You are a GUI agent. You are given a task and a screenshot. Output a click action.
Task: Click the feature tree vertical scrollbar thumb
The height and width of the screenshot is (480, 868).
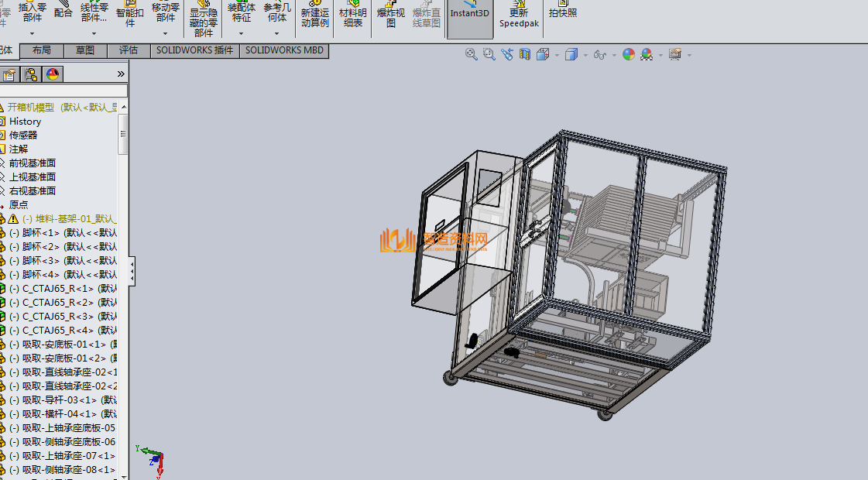(x=122, y=135)
